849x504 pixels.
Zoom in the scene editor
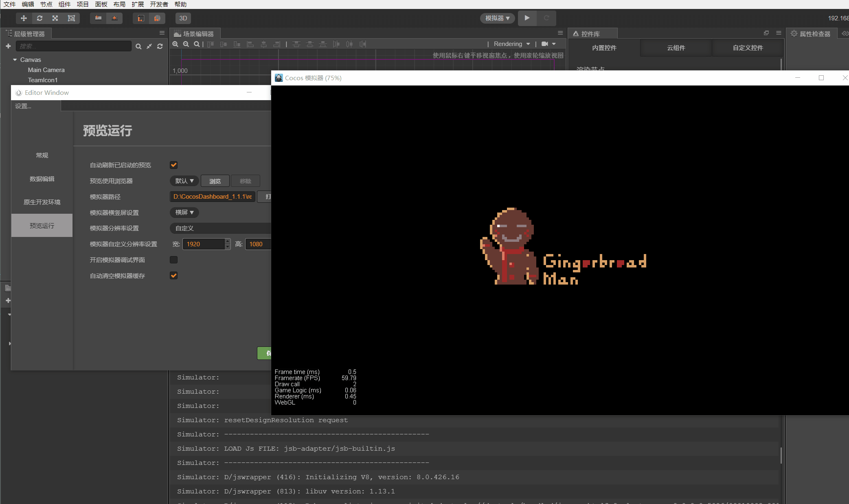click(176, 44)
